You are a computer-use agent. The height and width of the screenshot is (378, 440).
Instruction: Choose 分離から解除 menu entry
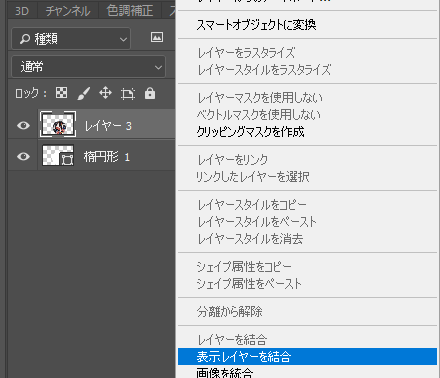307,312
